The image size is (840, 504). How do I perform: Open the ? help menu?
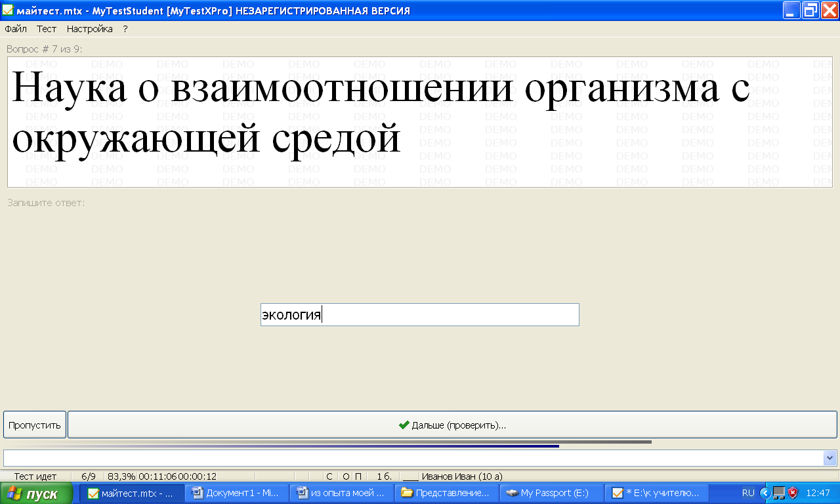(125, 29)
